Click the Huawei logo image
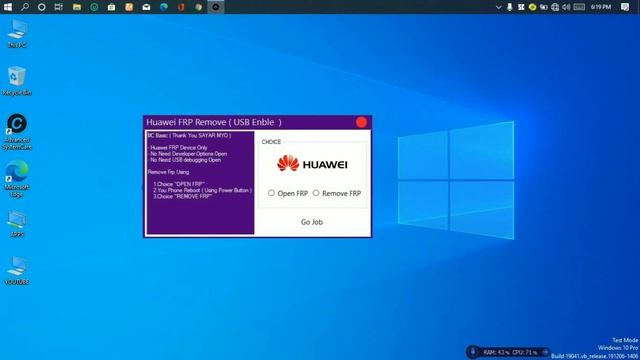The width and height of the screenshot is (640, 360). [x=312, y=163]
